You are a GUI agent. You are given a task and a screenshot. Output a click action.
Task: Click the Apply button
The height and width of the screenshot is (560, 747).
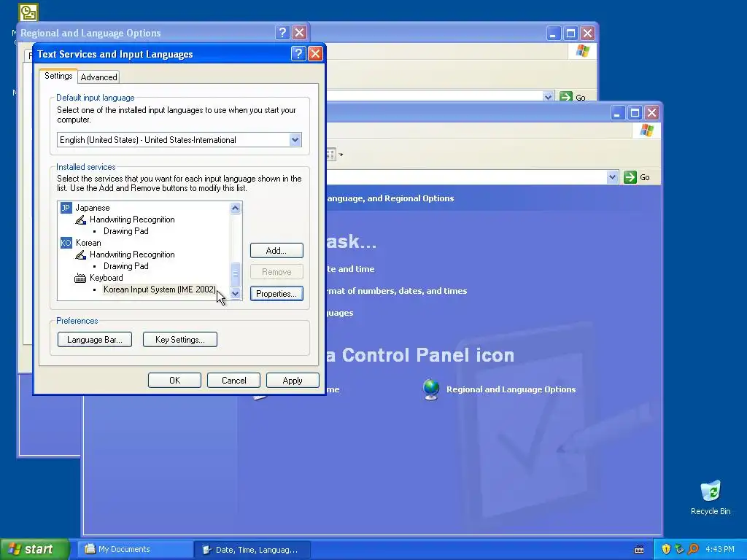pos(293,381)
